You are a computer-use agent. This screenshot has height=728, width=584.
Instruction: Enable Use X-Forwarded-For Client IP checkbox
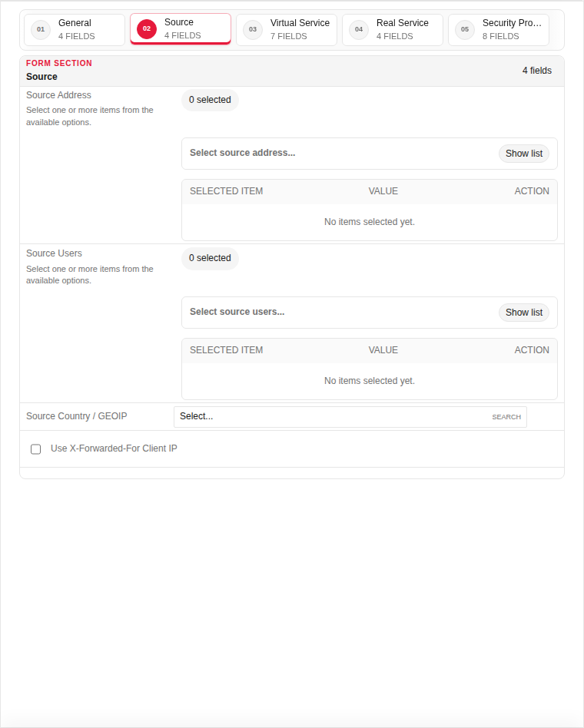[x=36, y=449]
